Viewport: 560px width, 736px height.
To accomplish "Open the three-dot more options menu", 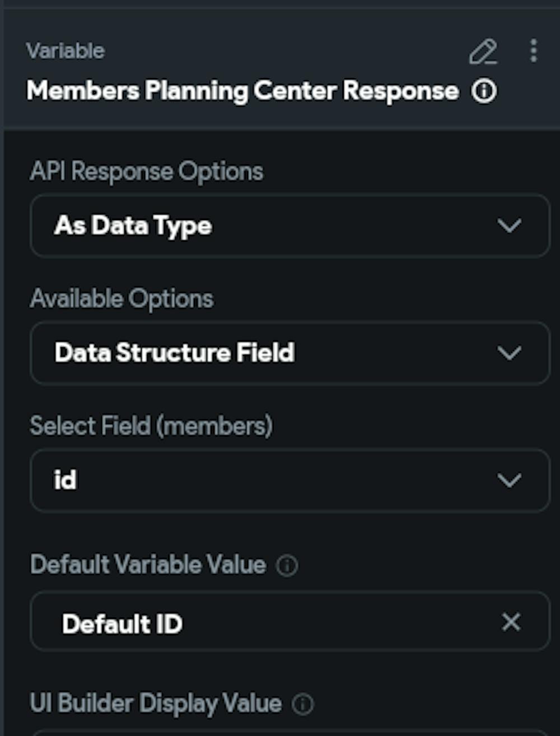I will pos(533,51).
